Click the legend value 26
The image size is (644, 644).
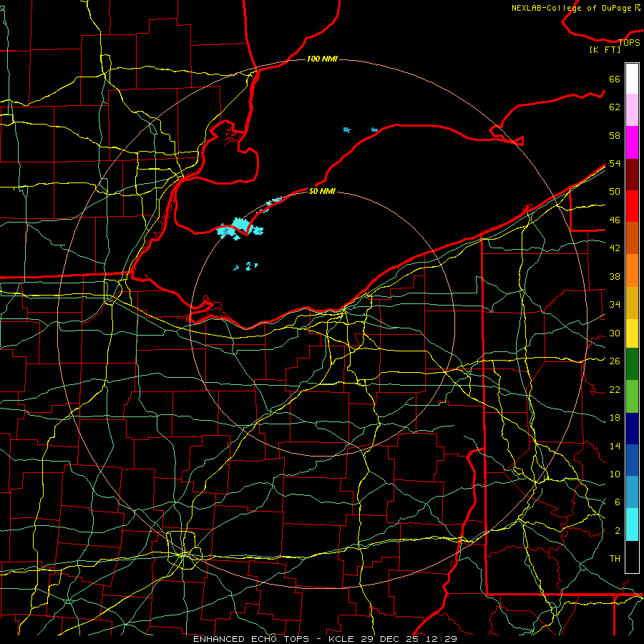[615, 361]
